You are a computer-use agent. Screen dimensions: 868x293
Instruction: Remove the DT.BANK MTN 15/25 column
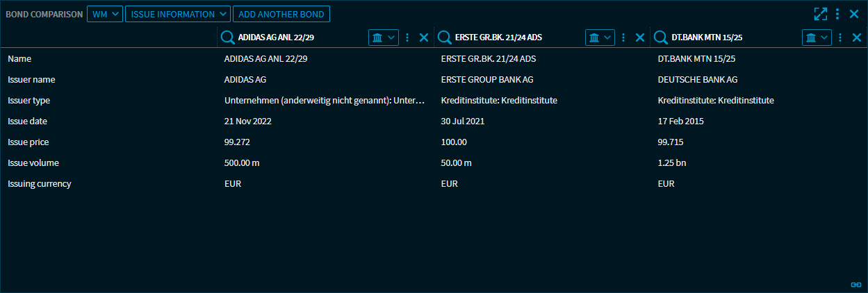[x=857, y=37]
